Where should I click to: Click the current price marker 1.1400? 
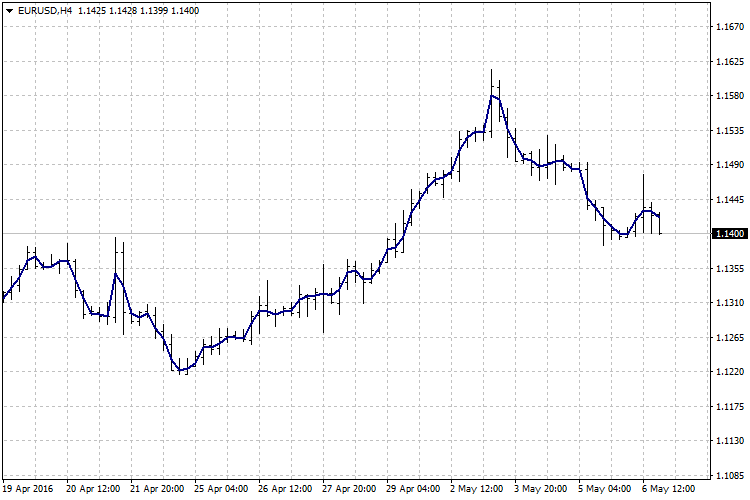point(729,233)
